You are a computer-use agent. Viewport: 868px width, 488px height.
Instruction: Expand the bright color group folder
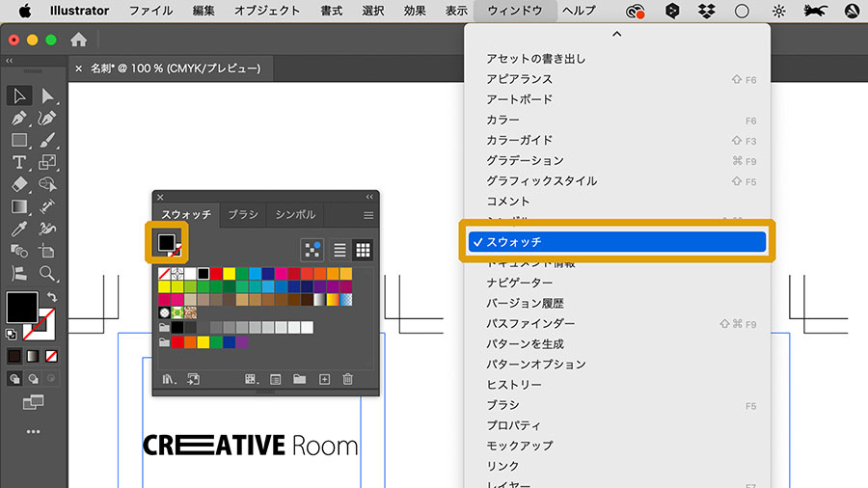pyautogui.click(x=164, y=342)
